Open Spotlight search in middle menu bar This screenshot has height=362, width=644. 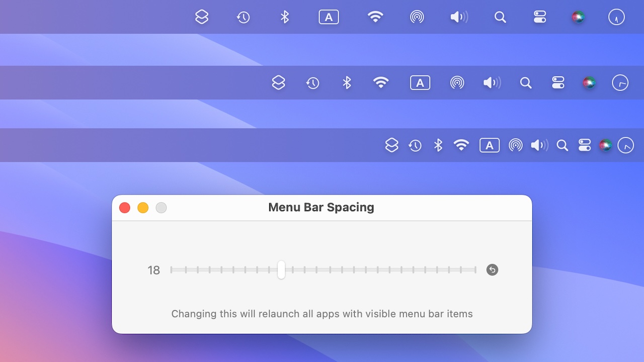tap(526, 82)
